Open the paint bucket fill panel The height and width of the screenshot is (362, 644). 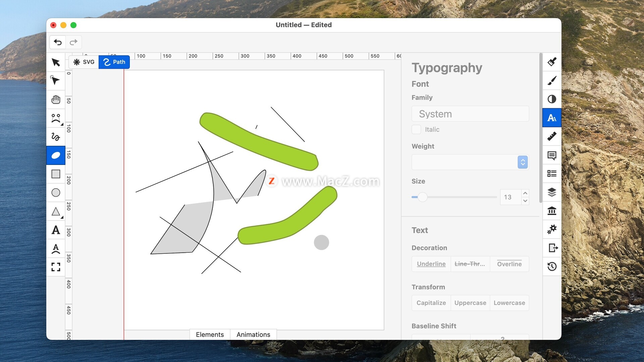pos(552,62)
